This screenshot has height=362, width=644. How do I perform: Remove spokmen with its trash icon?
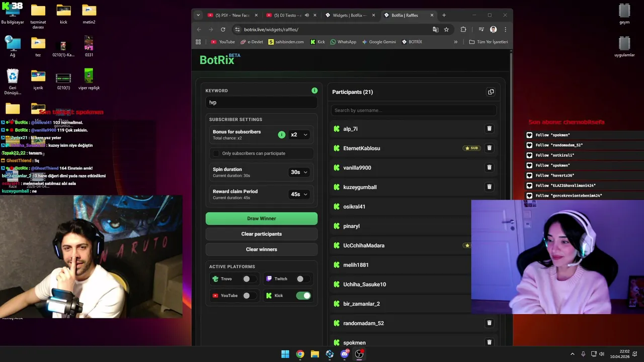tap(489, 342)
